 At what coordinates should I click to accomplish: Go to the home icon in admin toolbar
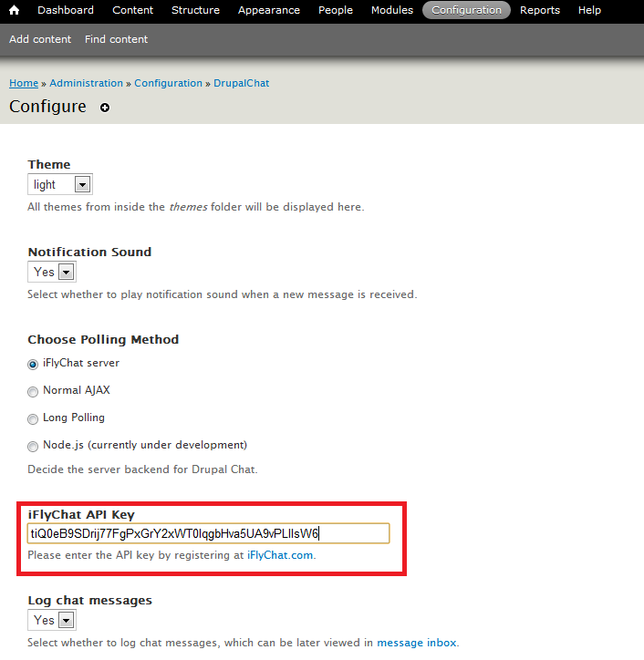14,10
